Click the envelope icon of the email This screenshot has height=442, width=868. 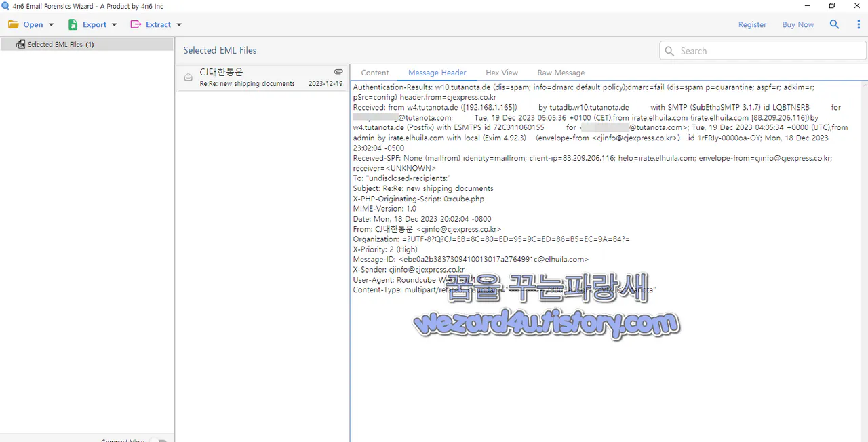[189, 77]
